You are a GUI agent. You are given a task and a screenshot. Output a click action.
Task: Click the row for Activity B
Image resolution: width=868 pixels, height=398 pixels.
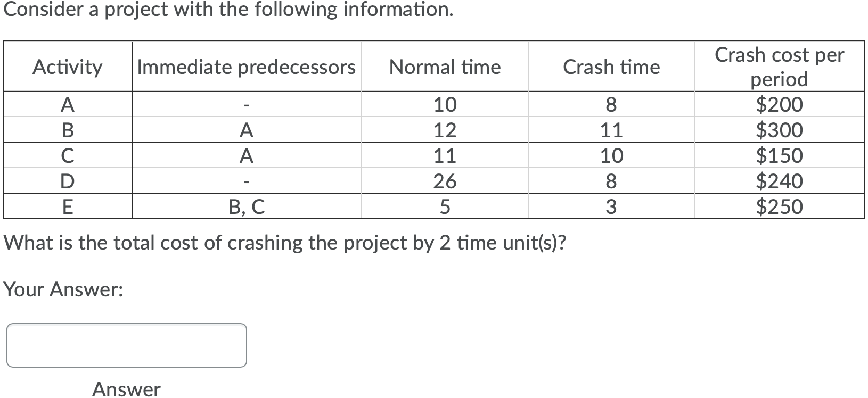(x=67, y=130)
